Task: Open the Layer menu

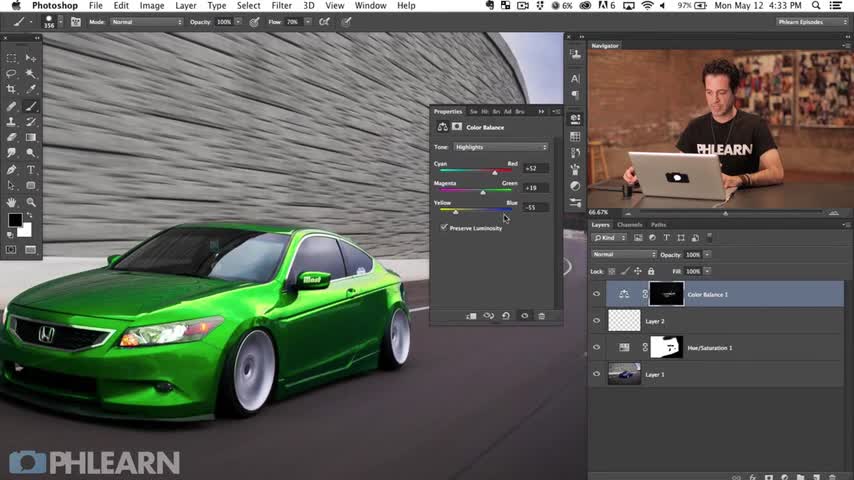Action: pyautogui.click(x=186, y=5)
